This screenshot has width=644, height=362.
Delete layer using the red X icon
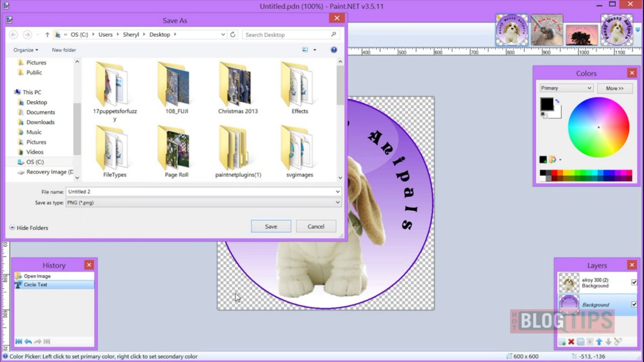tap(571, 342)
